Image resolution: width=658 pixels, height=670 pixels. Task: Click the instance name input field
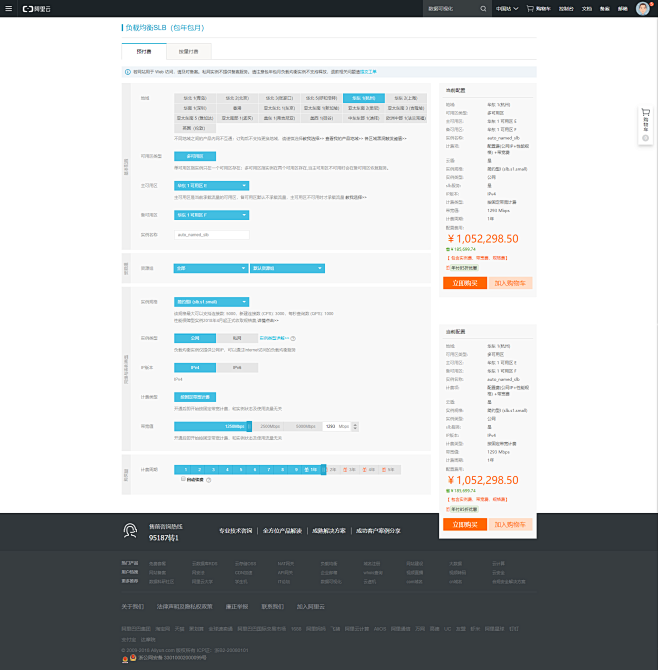click(211, 234)
